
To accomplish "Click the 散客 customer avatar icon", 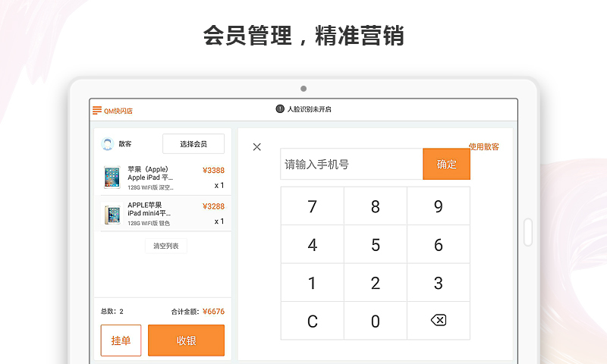I will 108,144.
